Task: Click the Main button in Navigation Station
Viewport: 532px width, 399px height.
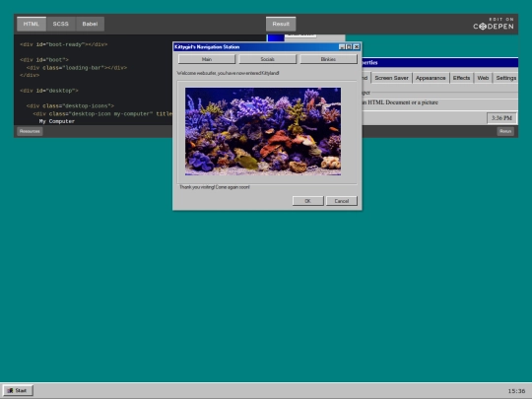Action: pos(207,59)
